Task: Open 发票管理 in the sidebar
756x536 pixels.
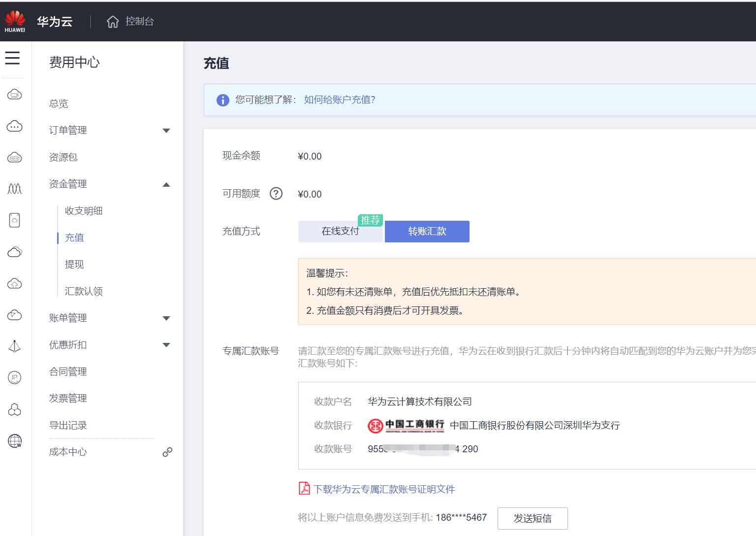Action: coord(68,398)
